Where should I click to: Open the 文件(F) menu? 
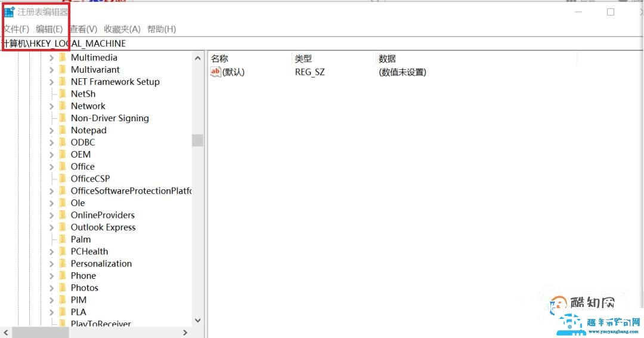[x=16, y=29]
